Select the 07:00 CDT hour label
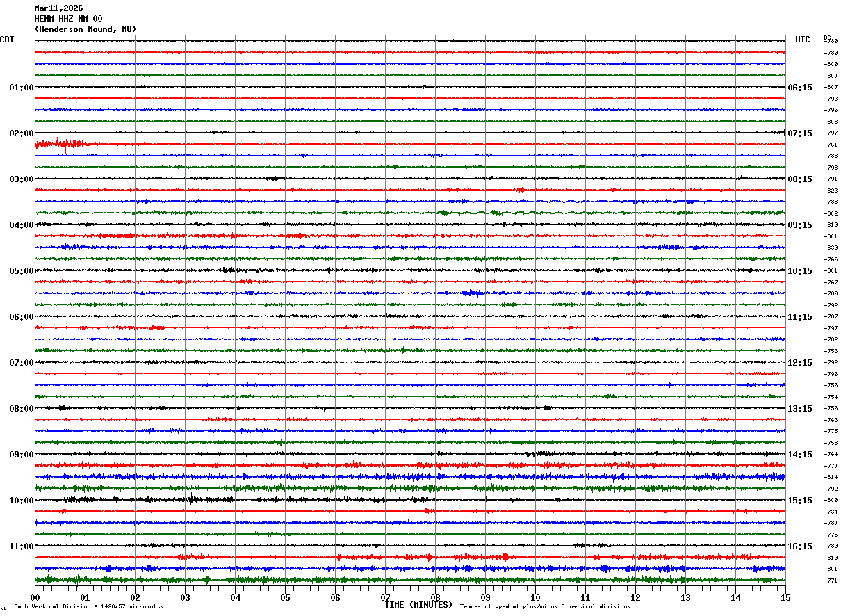The height and width of the screenshot is (616, 841). [x=22, y=363]
